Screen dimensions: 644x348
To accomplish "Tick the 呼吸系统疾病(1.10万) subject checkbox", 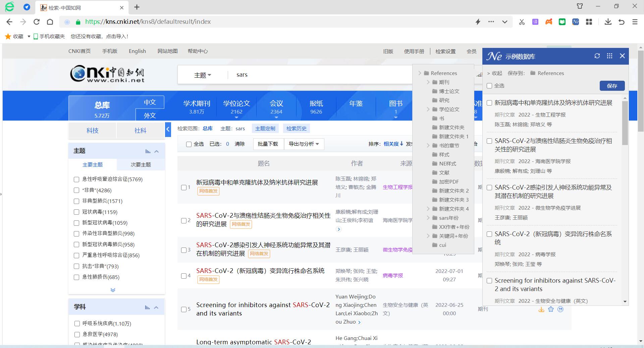I will tap(77, 324).
